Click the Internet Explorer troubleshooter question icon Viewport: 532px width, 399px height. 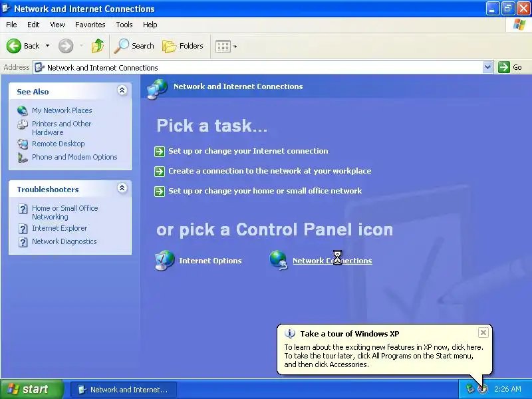click(x=23, y=229)
